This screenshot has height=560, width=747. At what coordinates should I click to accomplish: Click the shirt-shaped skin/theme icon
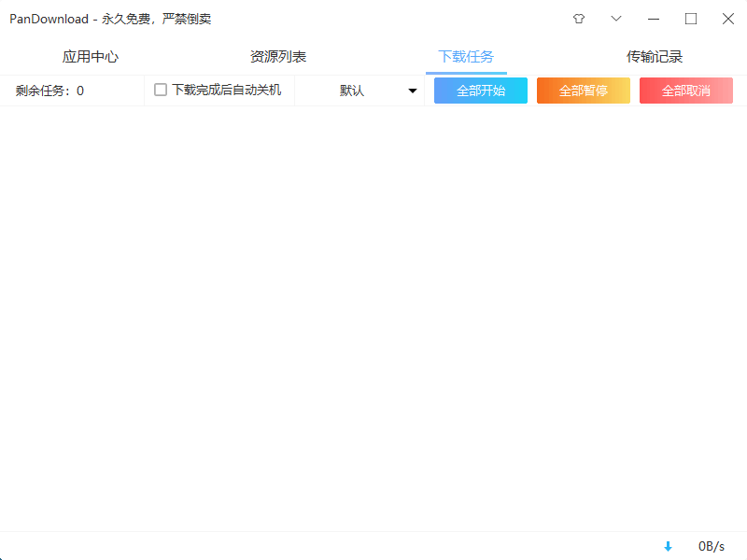click(x=578, y=19)
